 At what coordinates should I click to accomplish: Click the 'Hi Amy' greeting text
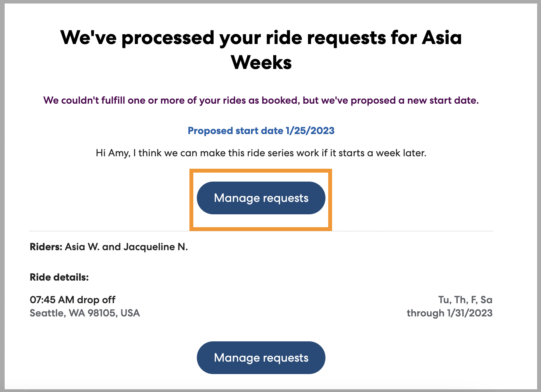[113, 153]
